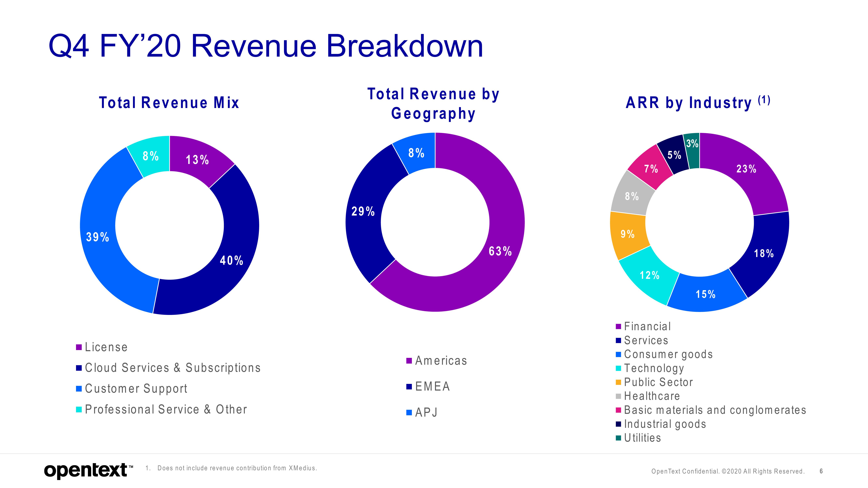Screen dimensions: 868x488
Task: Click the 18% Services donut segment
Action: pos(764,253)
